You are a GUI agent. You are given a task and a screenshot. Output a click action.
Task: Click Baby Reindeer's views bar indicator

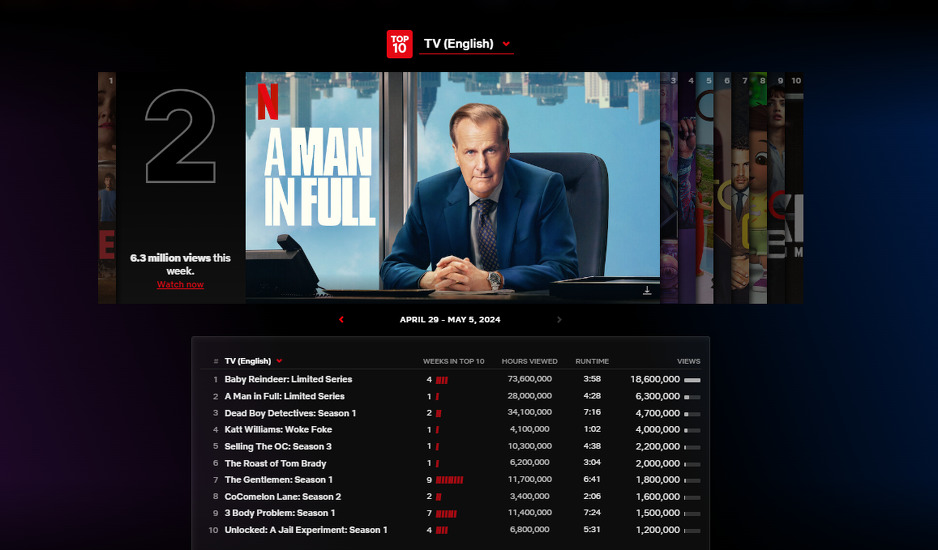[692, 380]
